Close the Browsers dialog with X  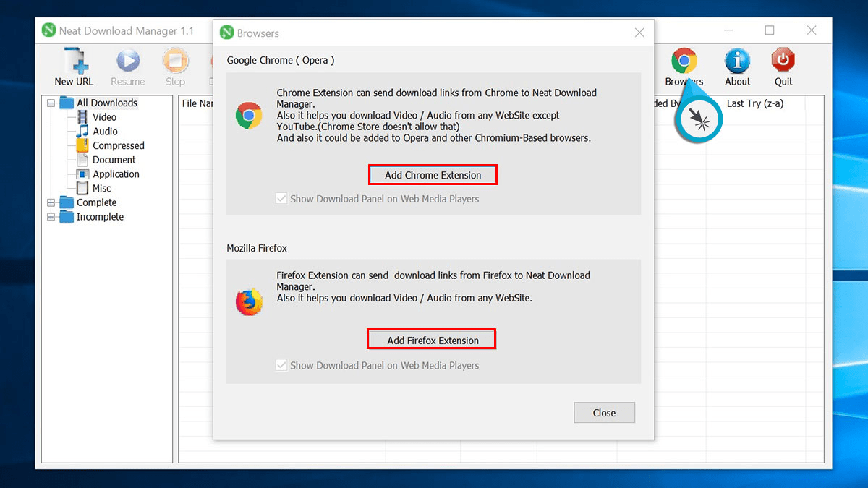coord(639,33)
